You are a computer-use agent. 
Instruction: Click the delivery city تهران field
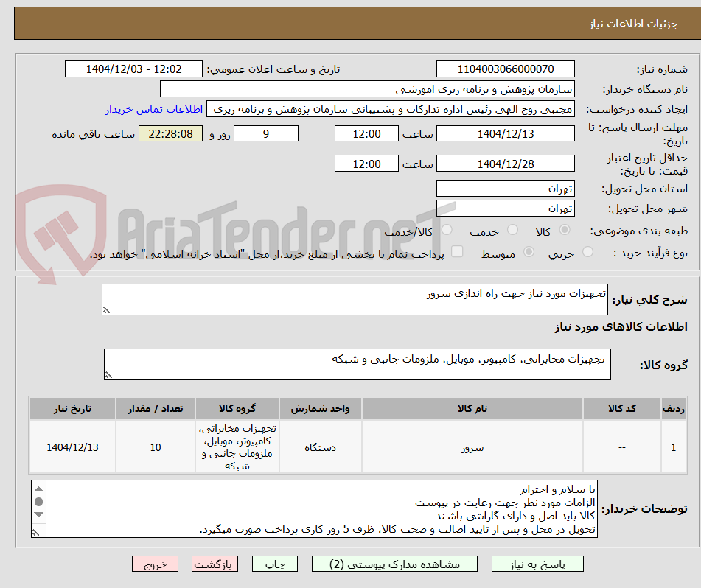pyautogui.click(x=505, y=209)
